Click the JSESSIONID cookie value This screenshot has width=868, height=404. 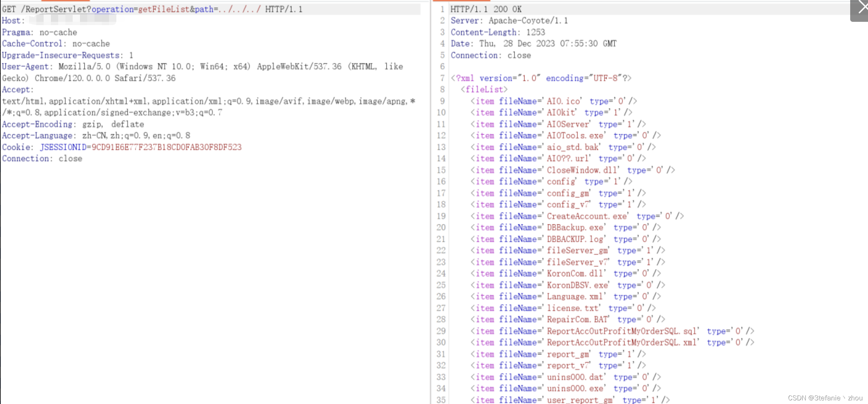166,147
